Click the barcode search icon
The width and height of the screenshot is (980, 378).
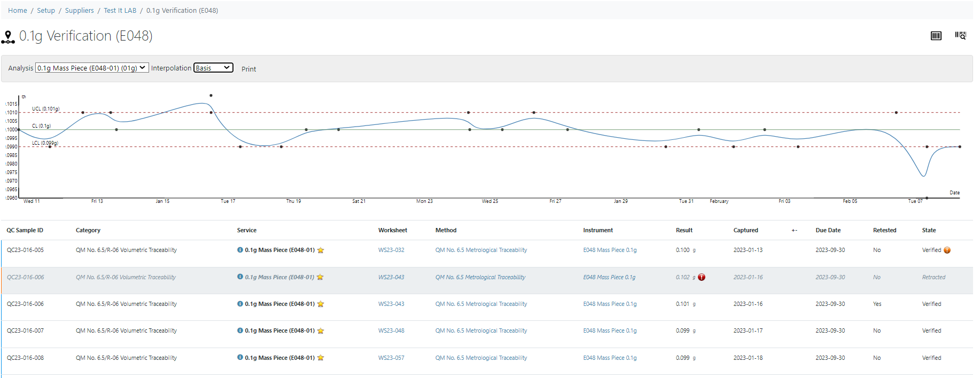(x=960, y=36)
